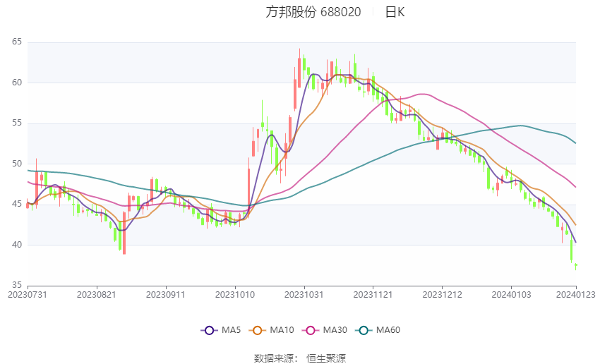
Task: Toggle the MA60 legend series
Action: [x=378, y=330]
